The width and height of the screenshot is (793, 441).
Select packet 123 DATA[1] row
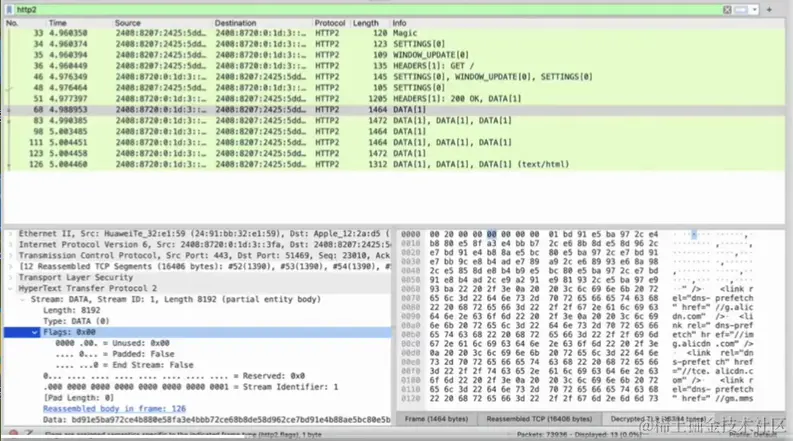394,153
